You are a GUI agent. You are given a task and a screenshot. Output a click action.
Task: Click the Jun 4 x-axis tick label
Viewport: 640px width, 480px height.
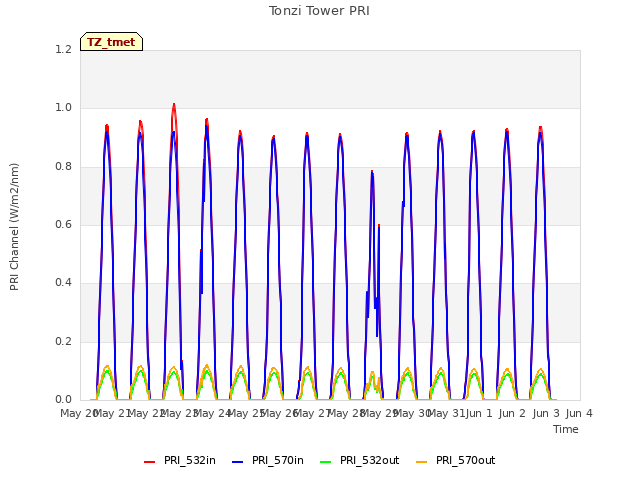coord(579,413)
